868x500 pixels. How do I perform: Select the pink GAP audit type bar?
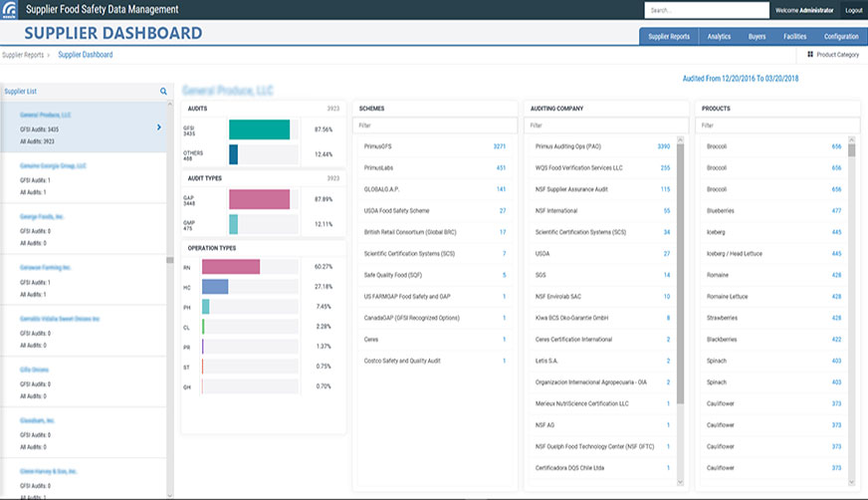[x=260, y=199]
